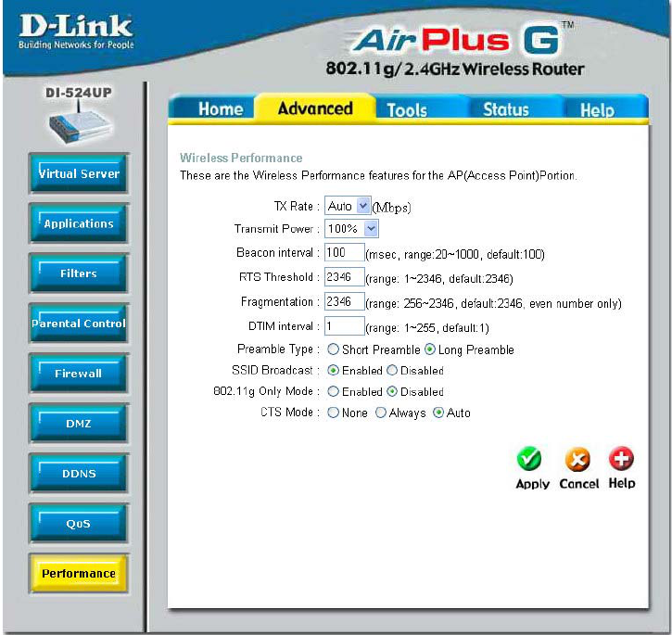672x635 pixels.
Task: Click the Beacon interval field
Action: tap(345, 252)
